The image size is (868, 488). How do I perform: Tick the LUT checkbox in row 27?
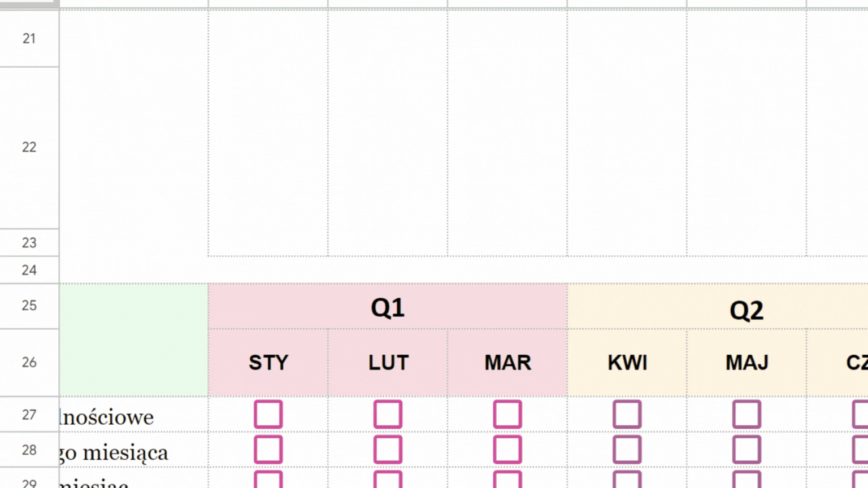click(x=388, y=414)
